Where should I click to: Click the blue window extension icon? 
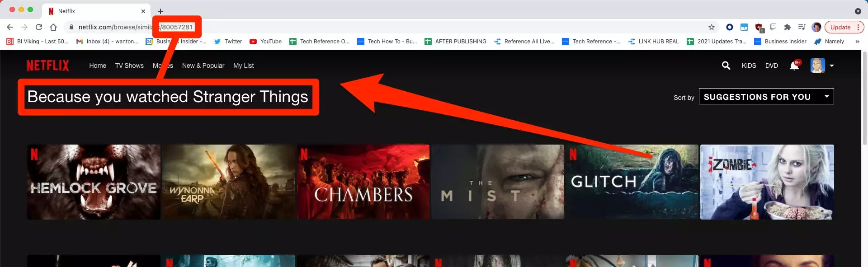coord(744,27)
